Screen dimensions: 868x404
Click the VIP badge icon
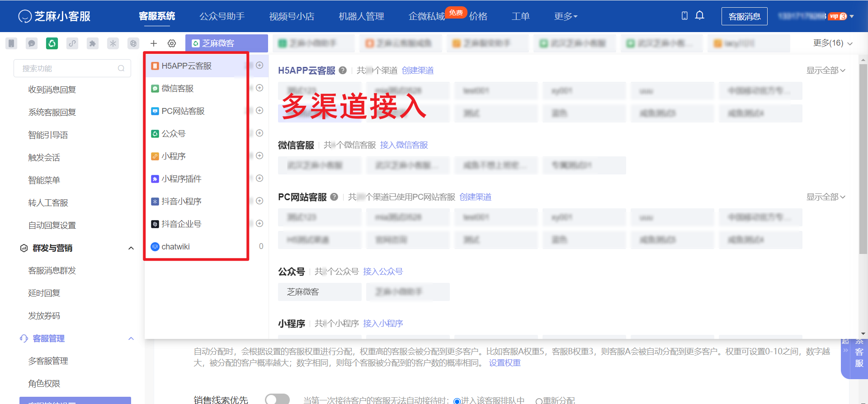(x=838, y=16)
